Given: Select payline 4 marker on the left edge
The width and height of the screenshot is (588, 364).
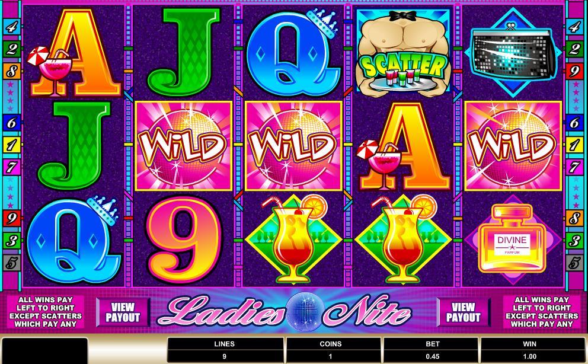Looking at the screenshot, I should pyautogui.click(x=11, y=27).
